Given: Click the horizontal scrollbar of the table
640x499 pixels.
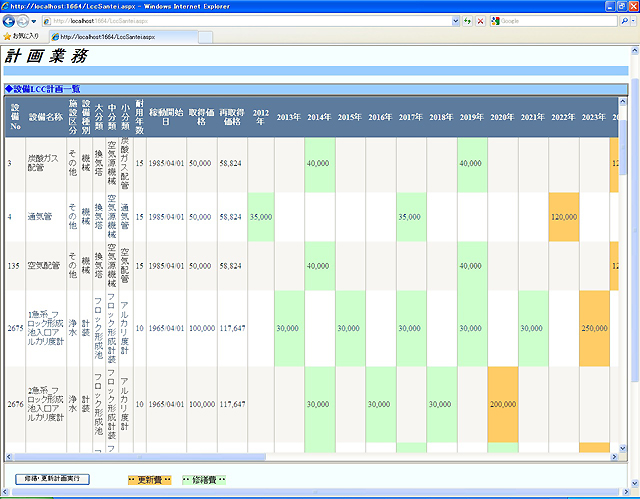Looking at the screenshot, I should [300, 457].
